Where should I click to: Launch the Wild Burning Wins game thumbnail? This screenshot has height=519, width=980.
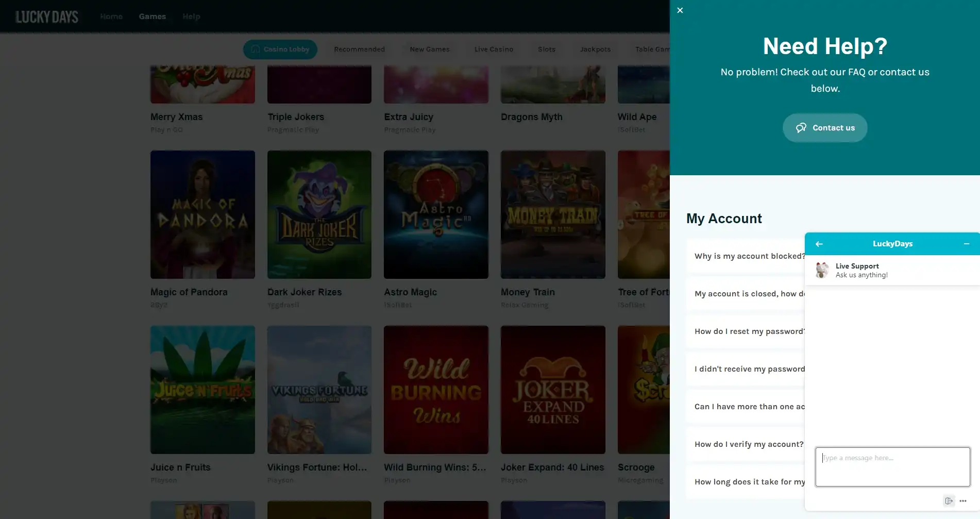435,390
